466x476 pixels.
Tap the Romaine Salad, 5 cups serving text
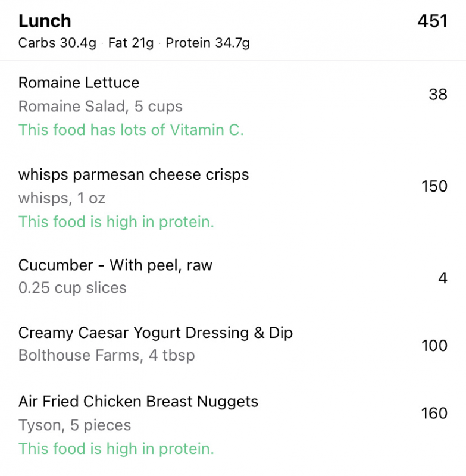tap(101, 107)
